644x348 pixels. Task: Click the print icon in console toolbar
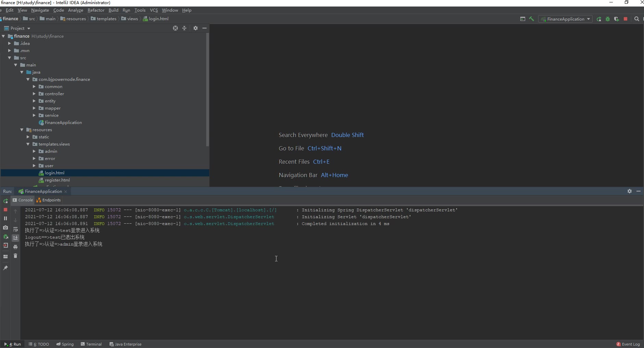coord(15,247)
